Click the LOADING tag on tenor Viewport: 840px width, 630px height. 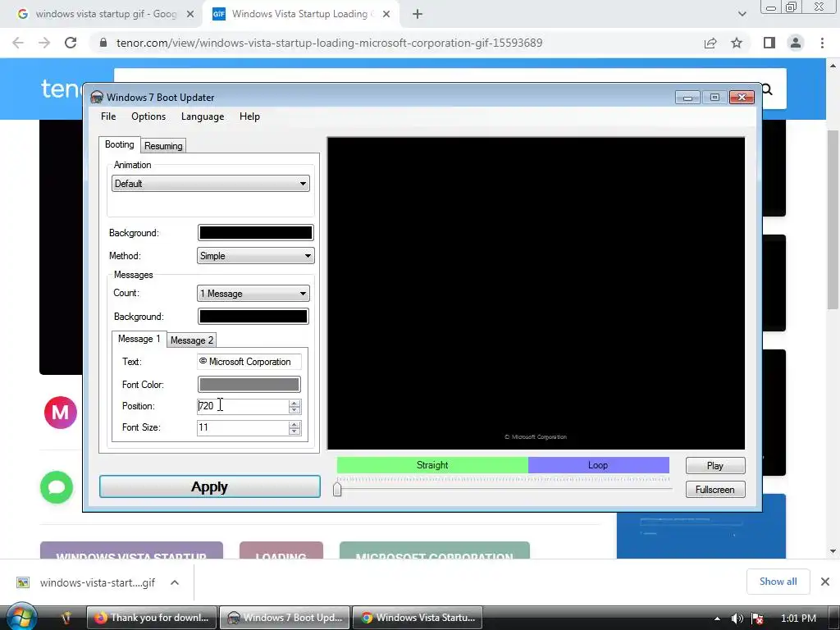click(x=281, y=550)
